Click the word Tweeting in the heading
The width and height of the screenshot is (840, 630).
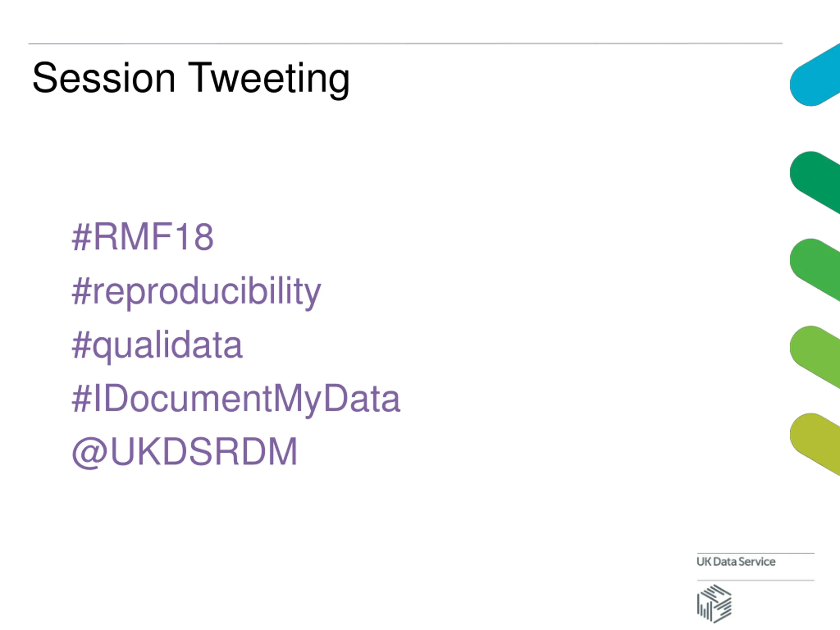tap(269, 79)
